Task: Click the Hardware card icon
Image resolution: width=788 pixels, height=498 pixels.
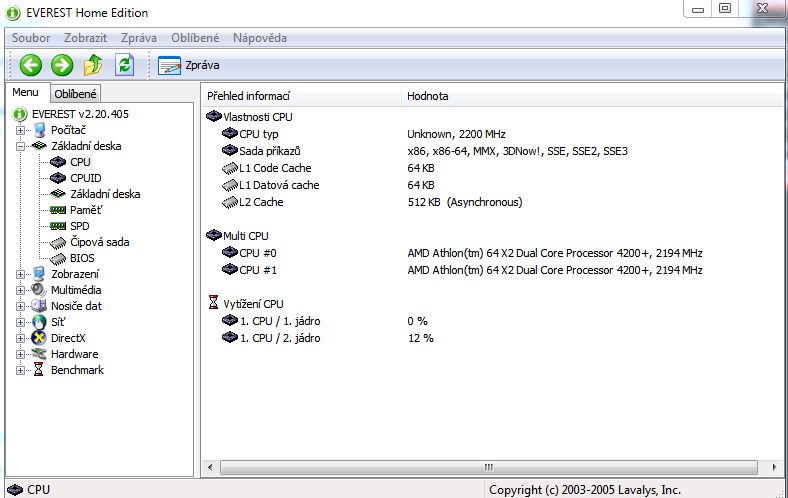Action: (39, 354)
